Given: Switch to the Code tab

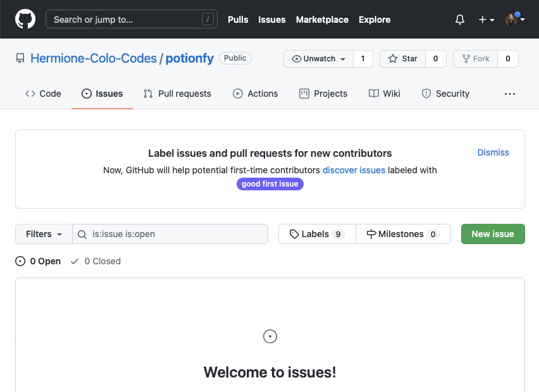Looking at the screenshot, I should click(x=43, y=94).
